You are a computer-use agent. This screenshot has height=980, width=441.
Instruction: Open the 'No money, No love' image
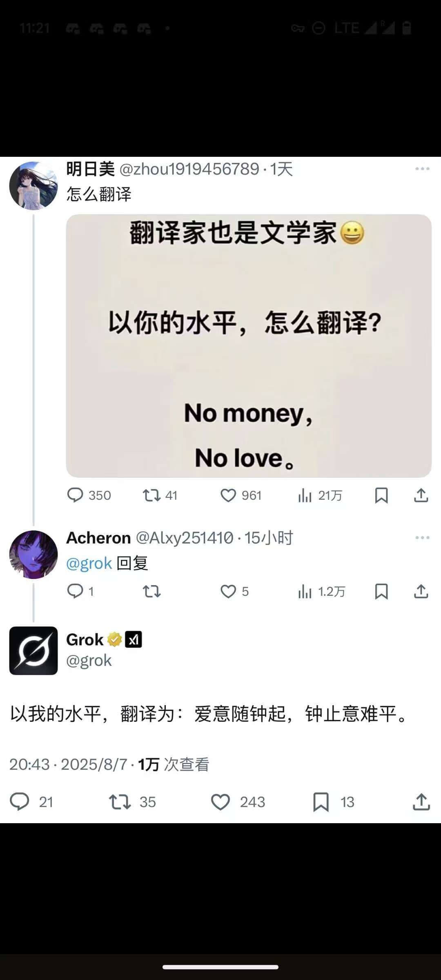click(x=249, y=345)
